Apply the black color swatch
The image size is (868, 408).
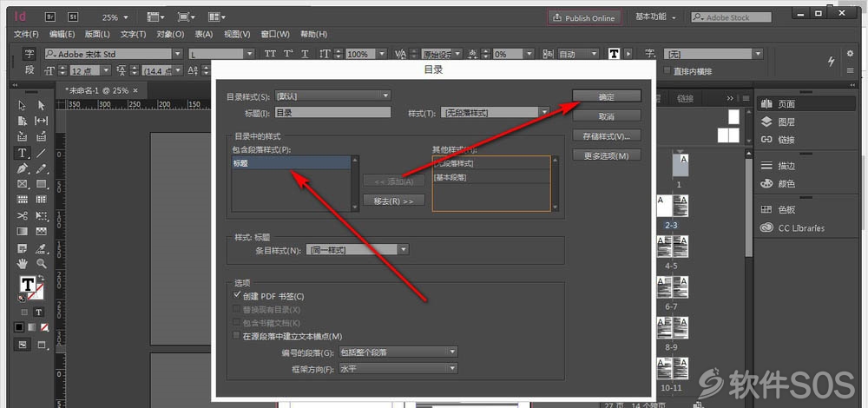pyautogui.click(x=19, y=326)
